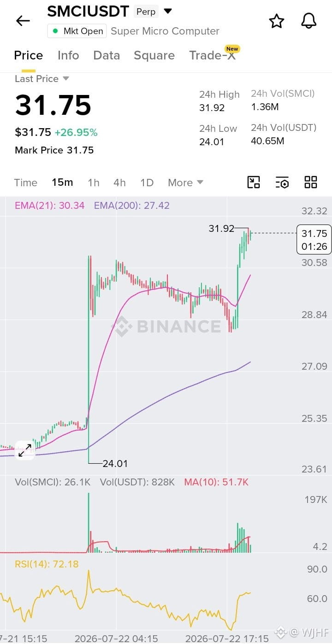Tap the 24h High value 31.92

[212, 108]
